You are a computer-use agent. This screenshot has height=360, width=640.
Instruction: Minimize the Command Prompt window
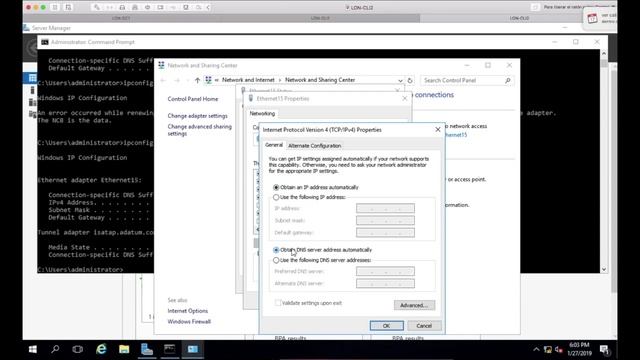tap(554, 42)
